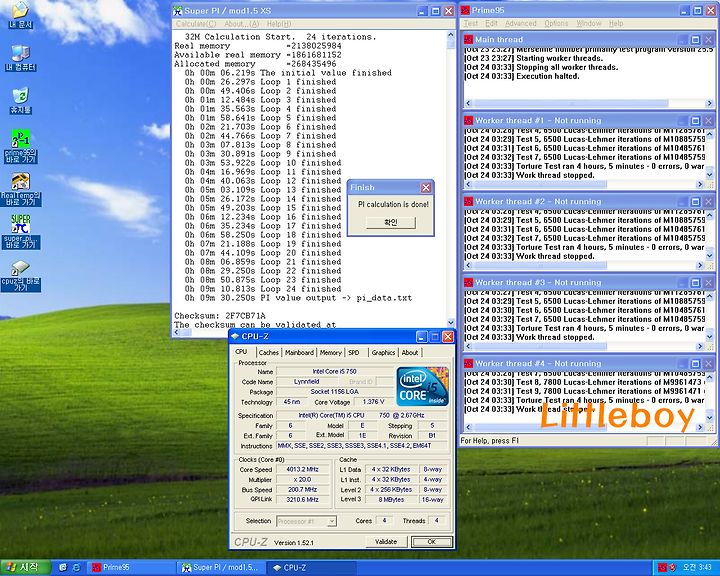Image resolution: width=720 pixels, height=576 pixels.
Task: Open the My Computer desktop icon
Action: tap(20, 59)
